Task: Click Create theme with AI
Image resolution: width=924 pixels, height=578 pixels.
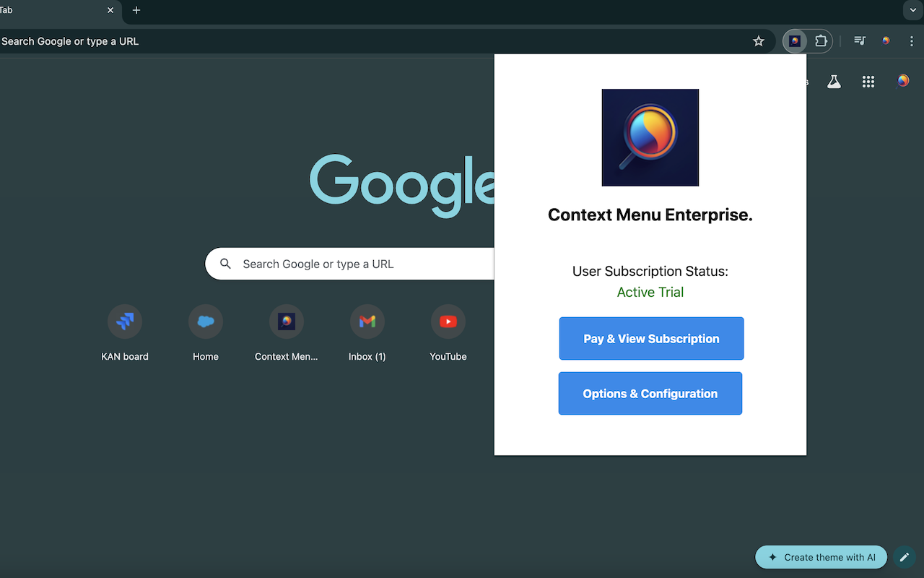Action: pos(821,557)
